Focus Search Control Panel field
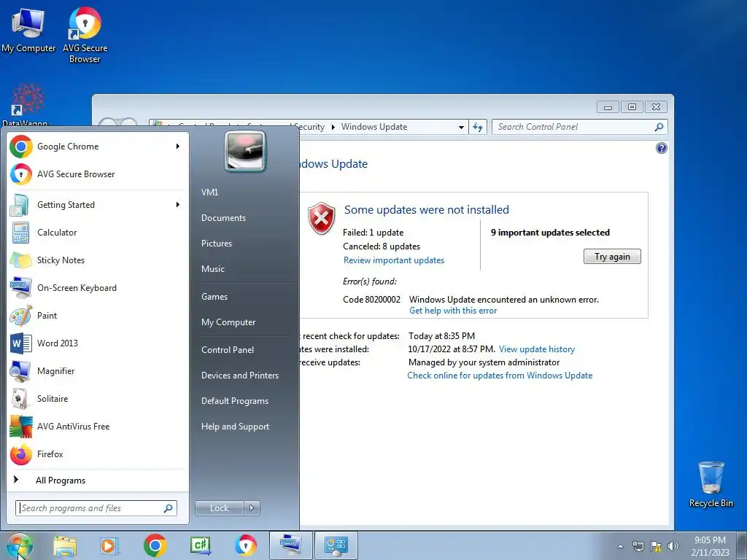 [x=580, y=127]
